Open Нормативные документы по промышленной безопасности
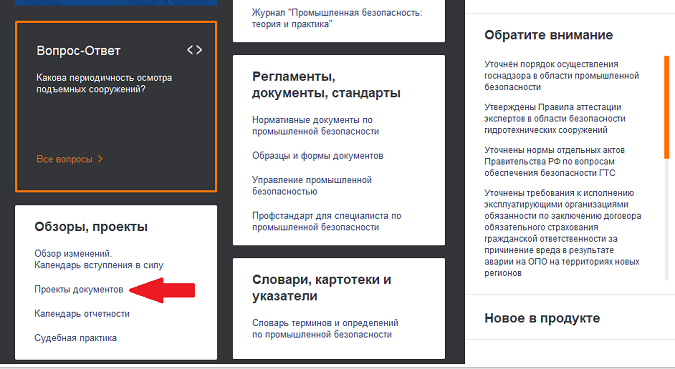Image resolution: width=675 pixels, height=369 pixels. click(316, 125)
